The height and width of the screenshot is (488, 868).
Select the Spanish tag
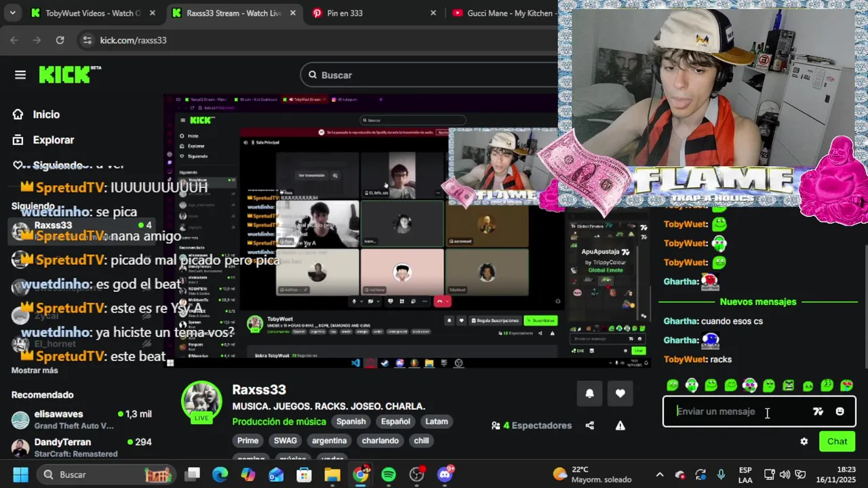click(351, 422)
